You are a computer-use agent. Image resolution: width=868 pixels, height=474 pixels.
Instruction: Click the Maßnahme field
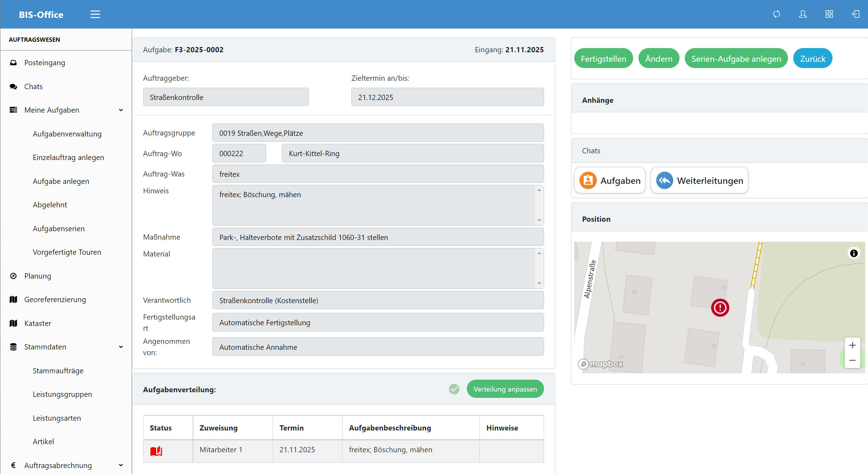point(378,237)
